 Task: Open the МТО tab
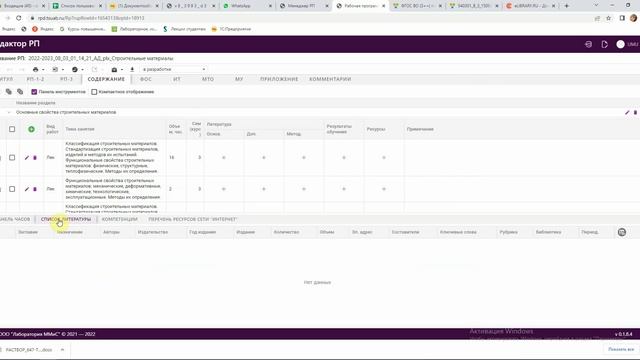208,79
